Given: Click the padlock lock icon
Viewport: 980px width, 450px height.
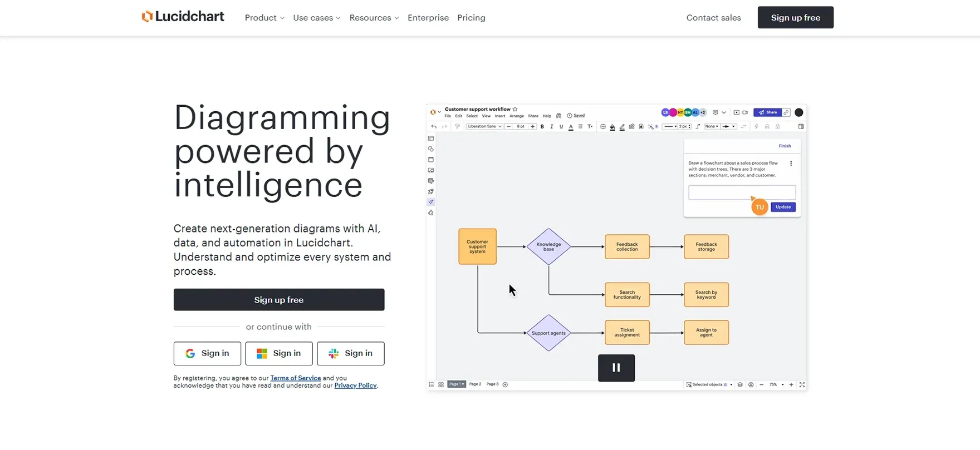Looking at the screenshot, I should [x=778, y=126].
